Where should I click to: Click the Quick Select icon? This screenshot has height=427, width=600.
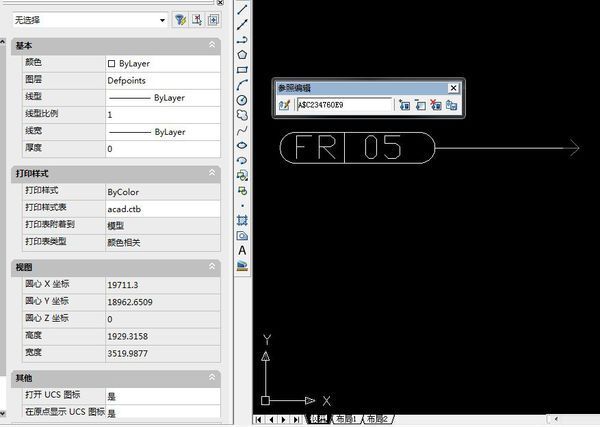180,20
